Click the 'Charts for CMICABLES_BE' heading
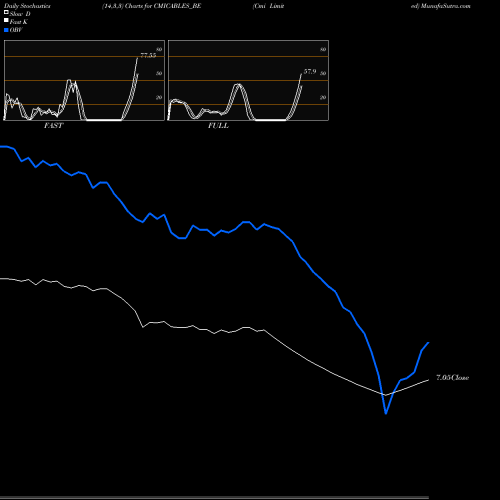This screenshot has width=500, height=500. (163, 6)
